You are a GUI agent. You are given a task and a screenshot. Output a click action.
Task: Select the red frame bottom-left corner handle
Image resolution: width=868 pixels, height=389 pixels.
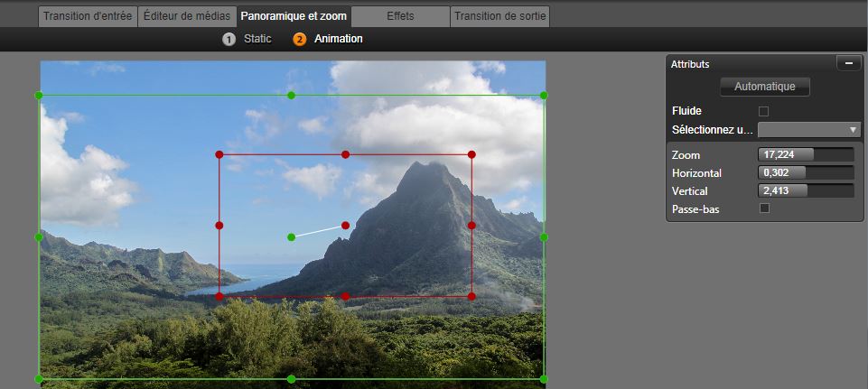click(x=219, y=296)
